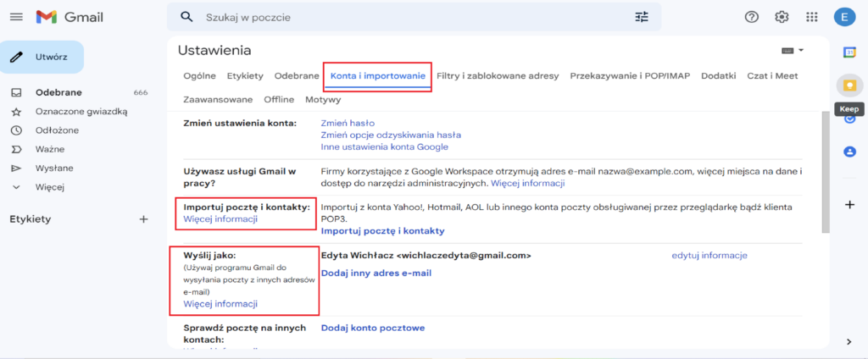Open Google Calendar in side panel

[x=849, y=52]
